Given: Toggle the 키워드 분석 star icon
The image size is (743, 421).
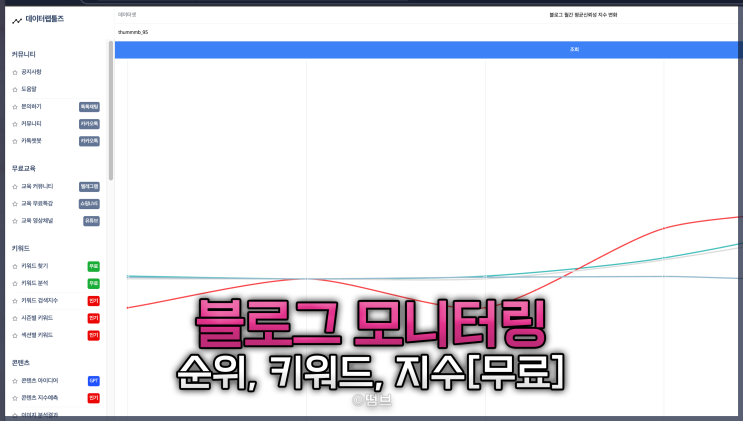Looking at the screenshot, I should pyautogui.click(x=15, y=284).
